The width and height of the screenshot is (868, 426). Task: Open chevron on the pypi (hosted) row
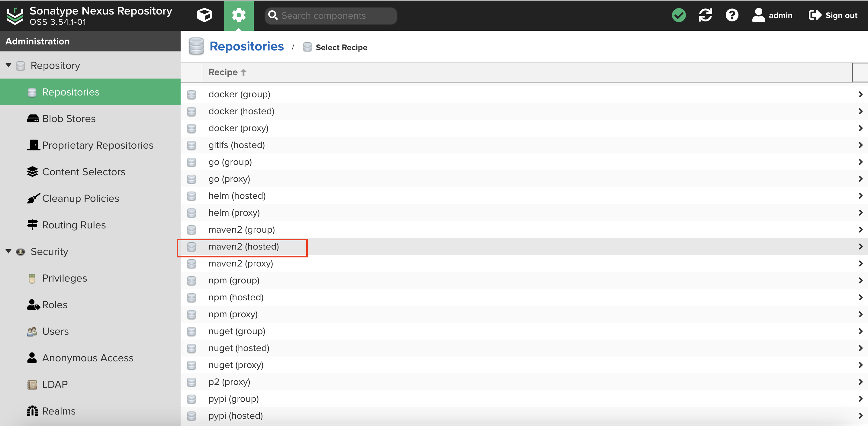pyautogui.click(x=860, y=416)
